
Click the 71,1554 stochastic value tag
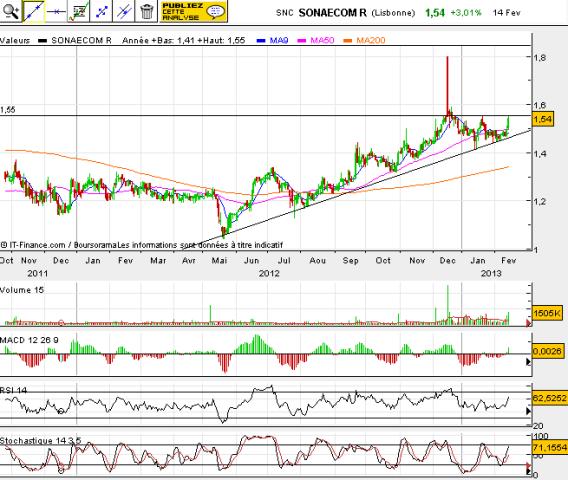(549, 448)
